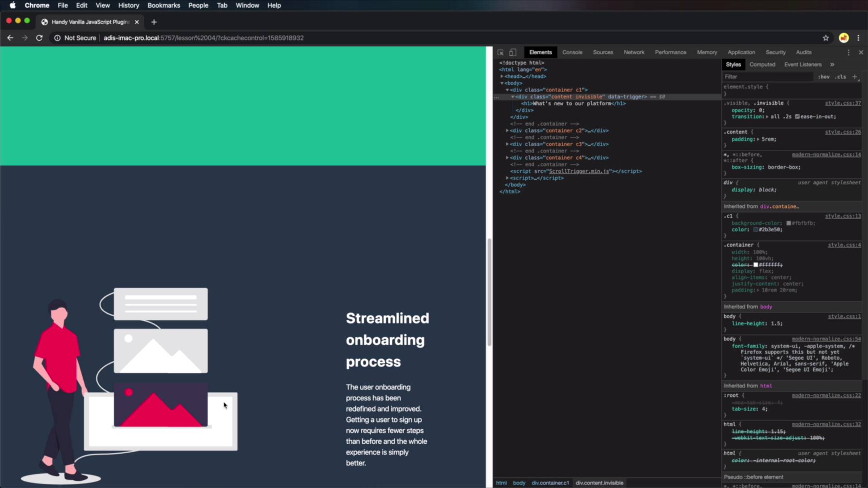Open the DevTools more-options three-dot menu
The width and height of the screenshot is (868, 488).
coord(849,52)
